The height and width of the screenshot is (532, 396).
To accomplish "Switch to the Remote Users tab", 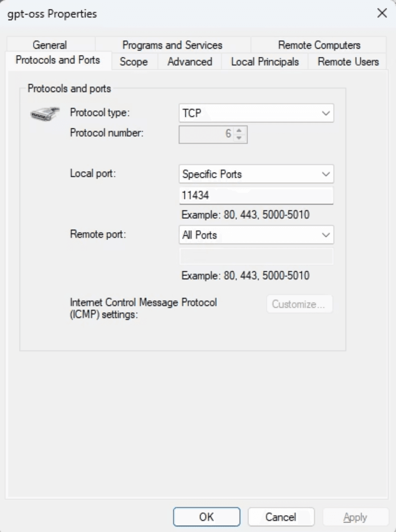I will (347, 62).
